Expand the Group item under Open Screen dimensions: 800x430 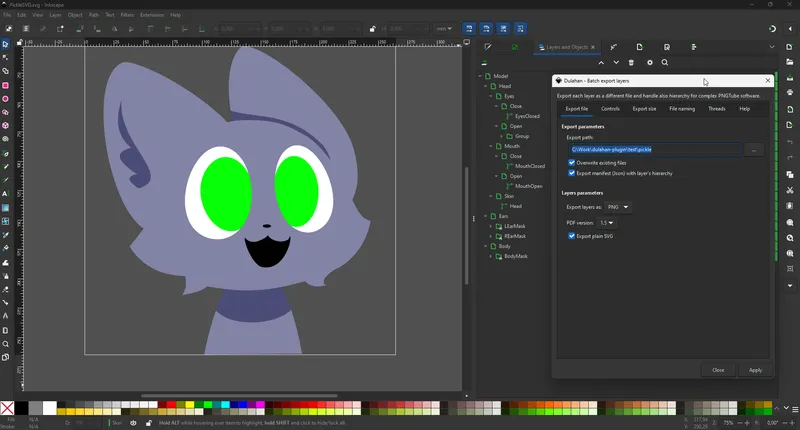point(502,136)
